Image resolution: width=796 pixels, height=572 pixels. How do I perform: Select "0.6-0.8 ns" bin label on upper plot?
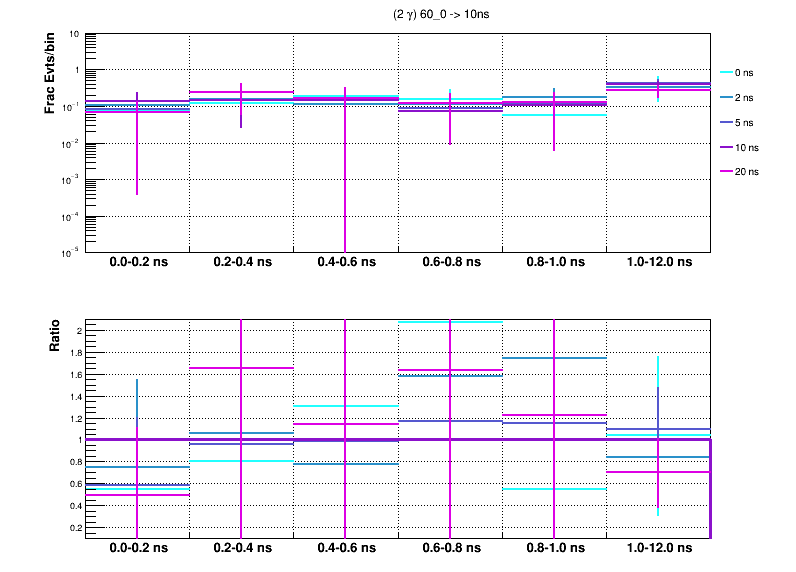(449, 263)
